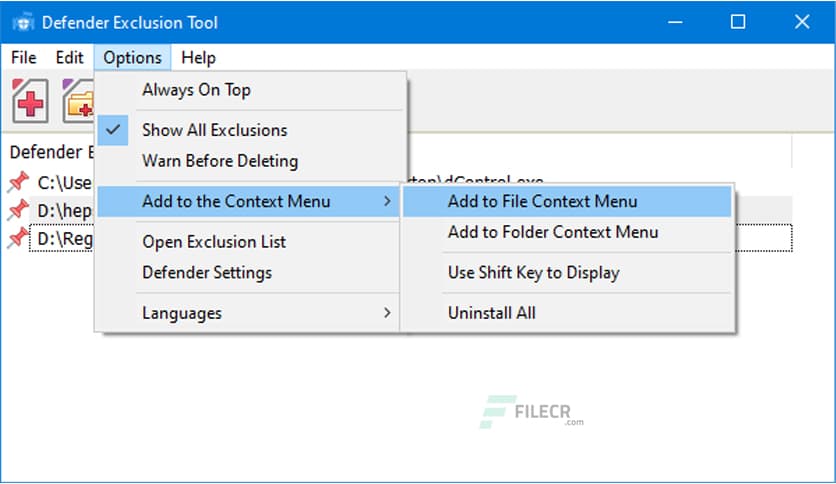Toggle Use Shift Key to Display
The image size is (836, 484).
tap(567, 273)
